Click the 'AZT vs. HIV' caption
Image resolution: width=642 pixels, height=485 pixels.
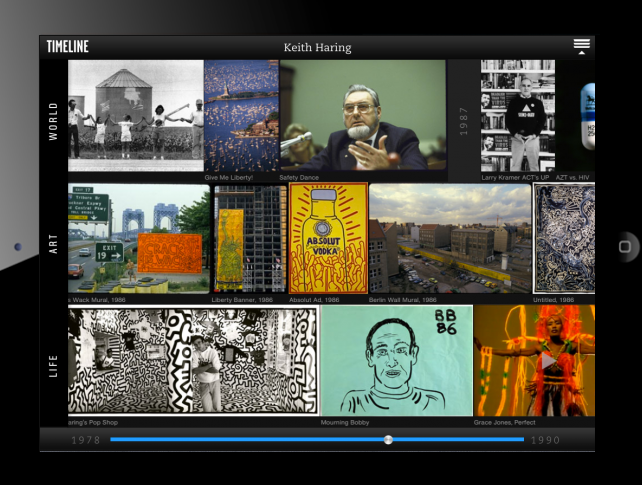click(x=572, y=178)
